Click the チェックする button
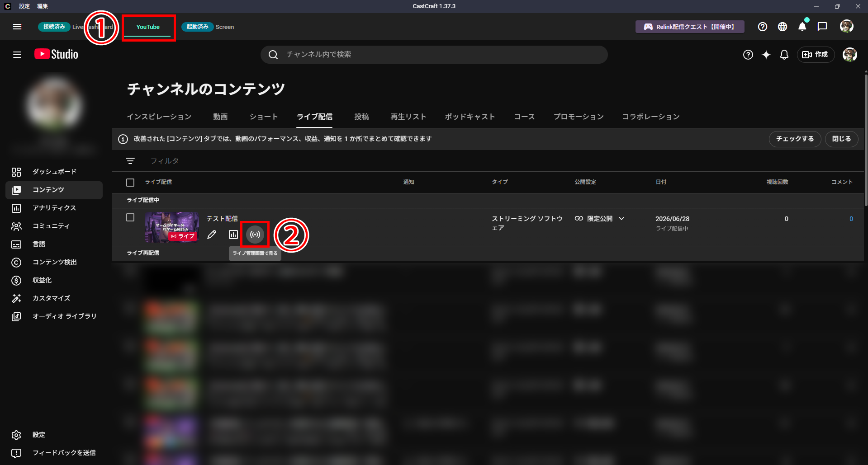 tap(795, 139)
